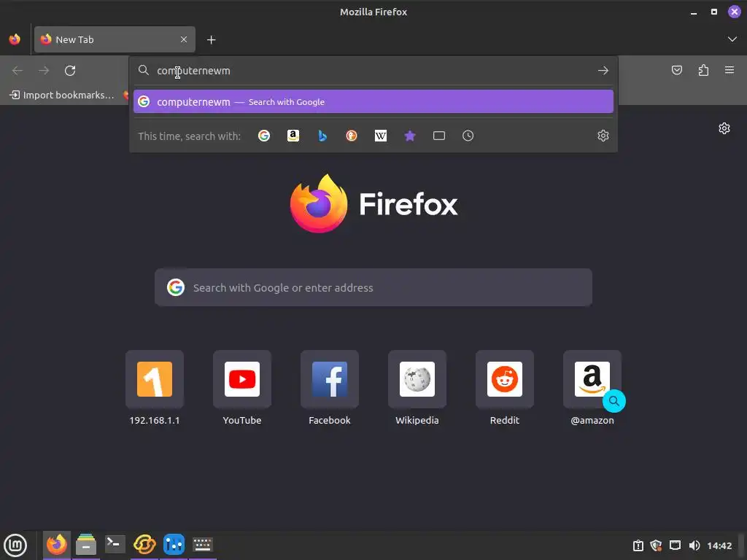Open the Save to Pocket icon
The height and width of the screenshot is (560, 747).
click(x=676, y=71)
